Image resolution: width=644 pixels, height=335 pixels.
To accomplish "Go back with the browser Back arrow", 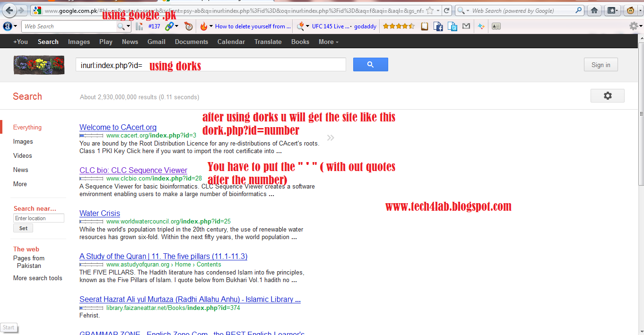I will (x=9, y=10).
